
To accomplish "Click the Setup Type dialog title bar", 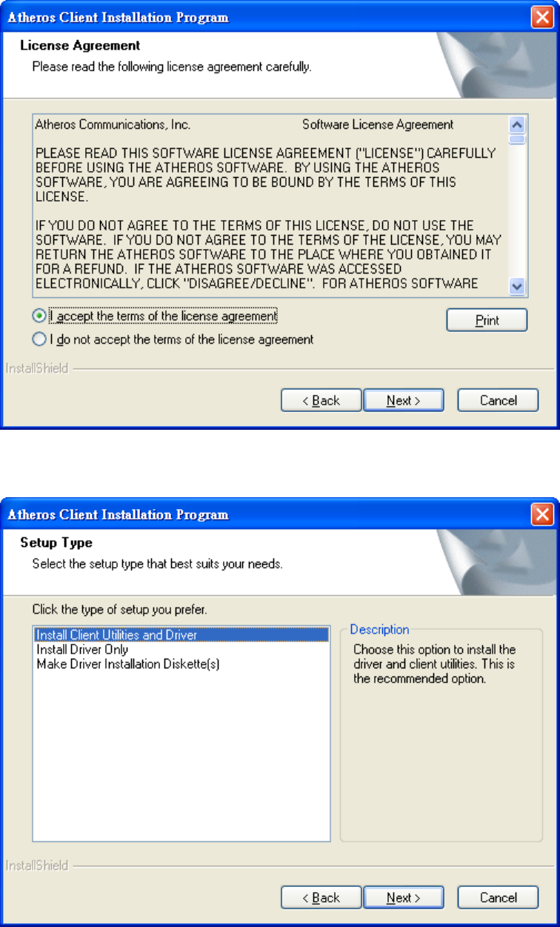I will tap(267, 514).
